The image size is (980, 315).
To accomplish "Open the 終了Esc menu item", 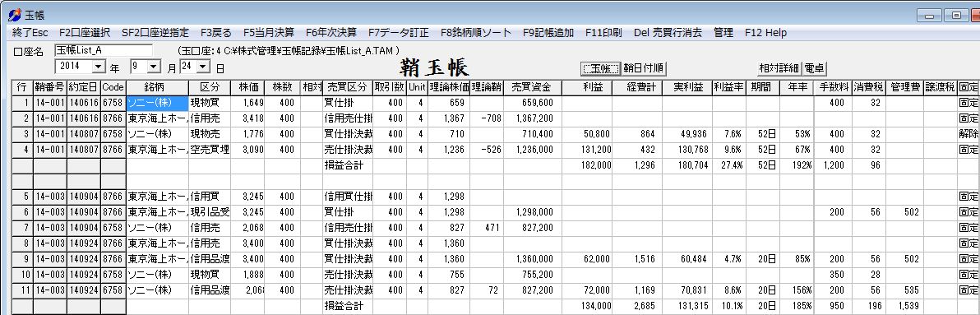I will (30, 33).
